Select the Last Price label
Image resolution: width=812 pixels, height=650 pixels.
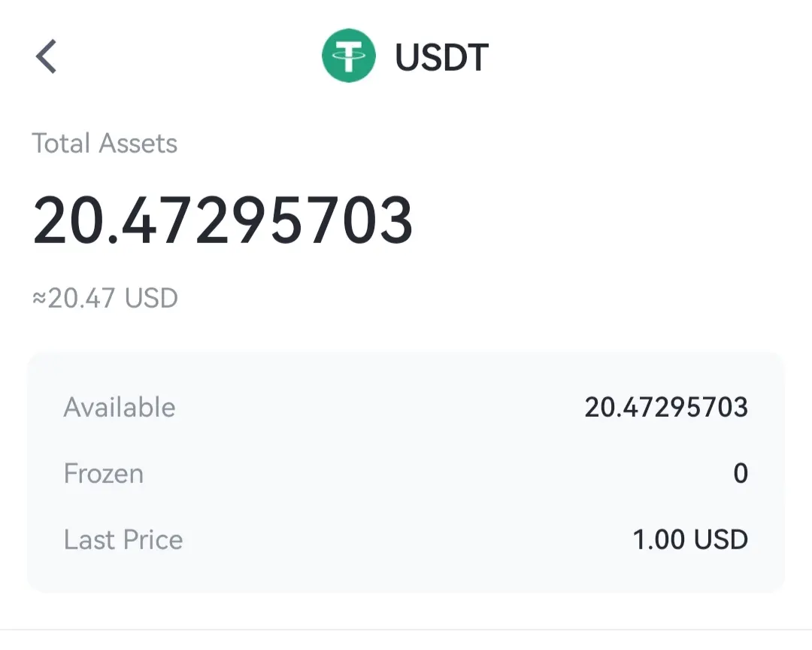pyautogui.click(x=123, y=539)
